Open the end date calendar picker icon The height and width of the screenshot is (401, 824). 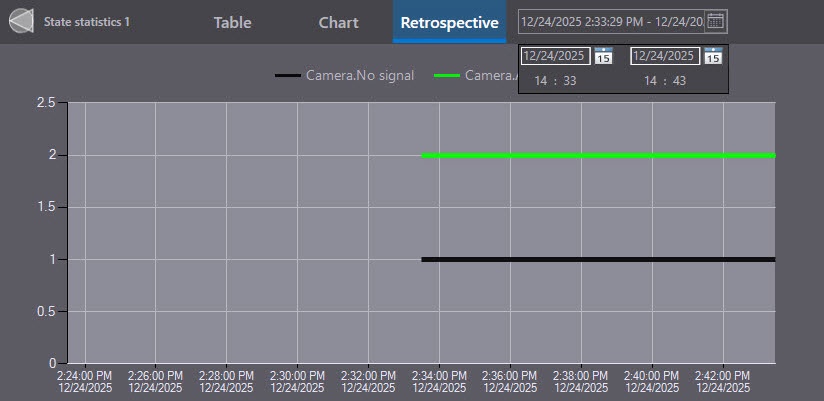click(713, 56)
